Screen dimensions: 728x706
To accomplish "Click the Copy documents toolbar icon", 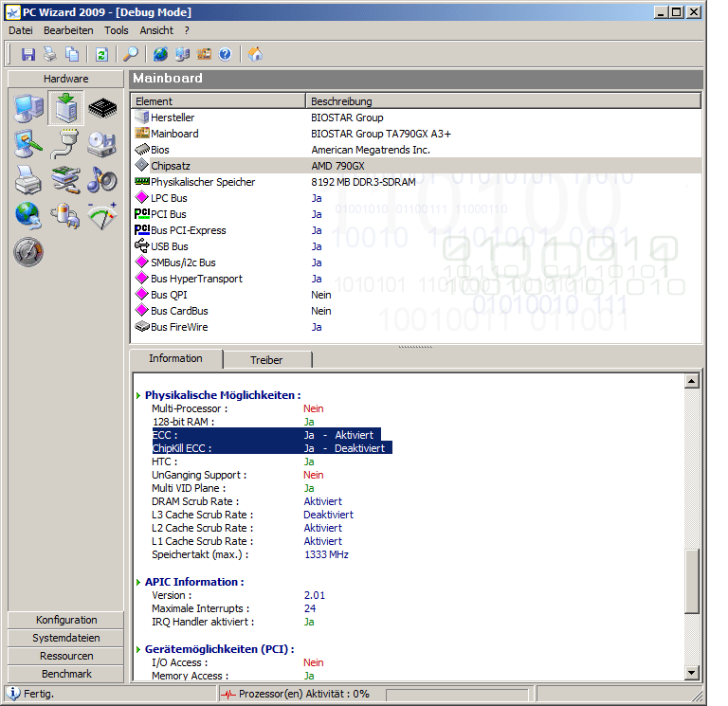I will coord(72,54).
